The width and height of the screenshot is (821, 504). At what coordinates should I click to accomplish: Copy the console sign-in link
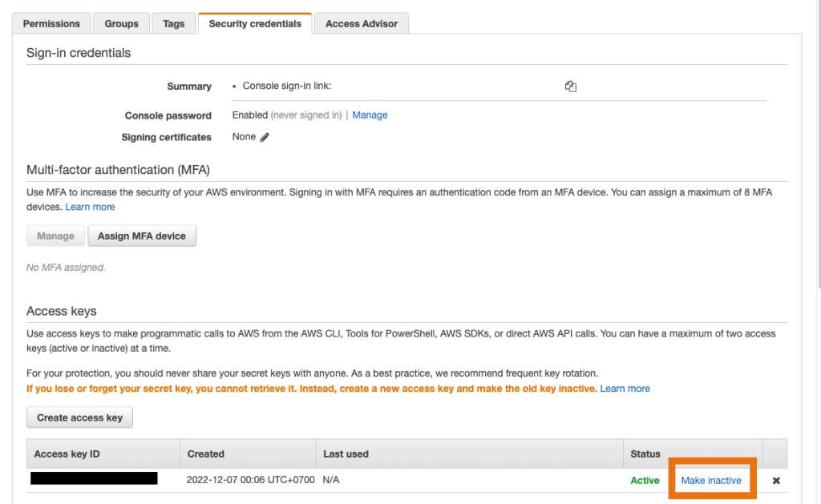571,87
